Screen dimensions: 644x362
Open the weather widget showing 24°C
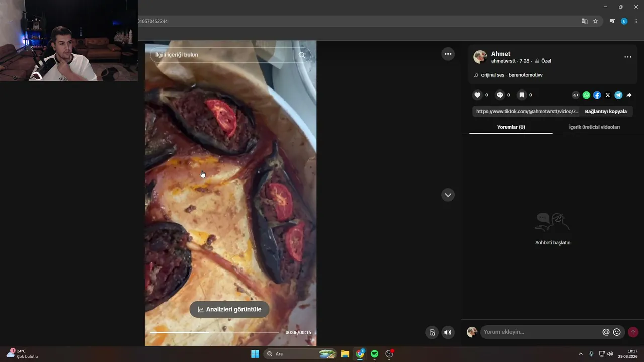22,354
